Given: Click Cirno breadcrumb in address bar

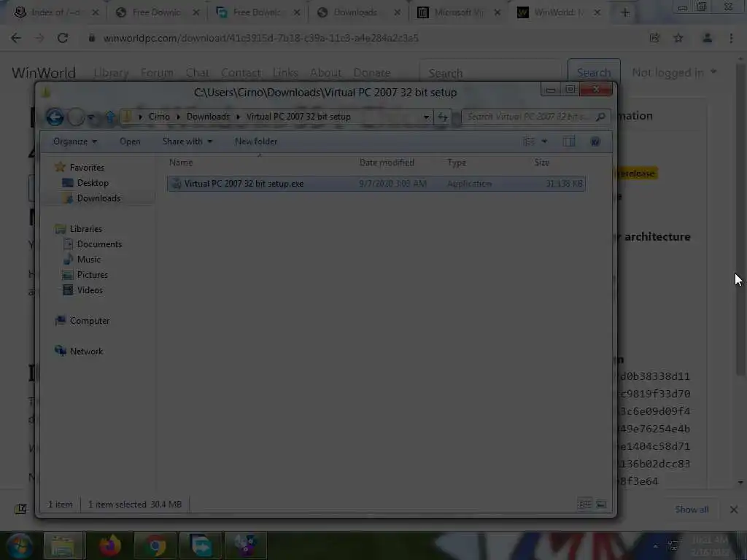Looking at the screenshot, I should (159, 117).
